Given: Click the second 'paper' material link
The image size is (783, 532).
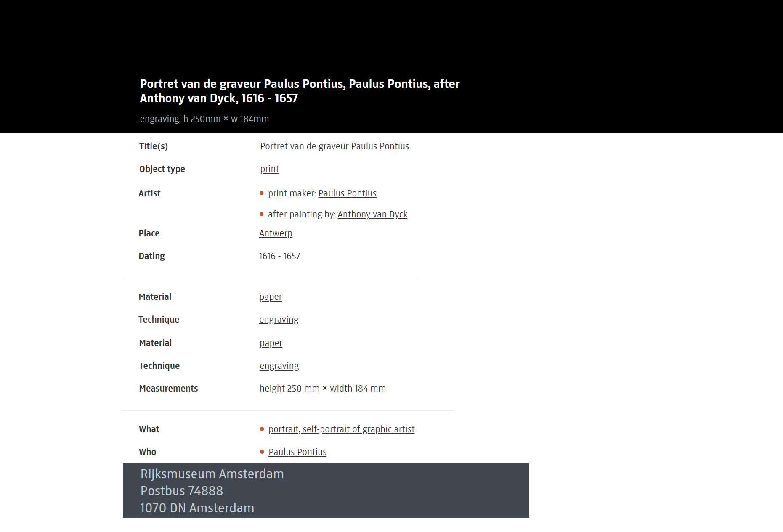Looking at the screenshot, I should pos(271,343).
